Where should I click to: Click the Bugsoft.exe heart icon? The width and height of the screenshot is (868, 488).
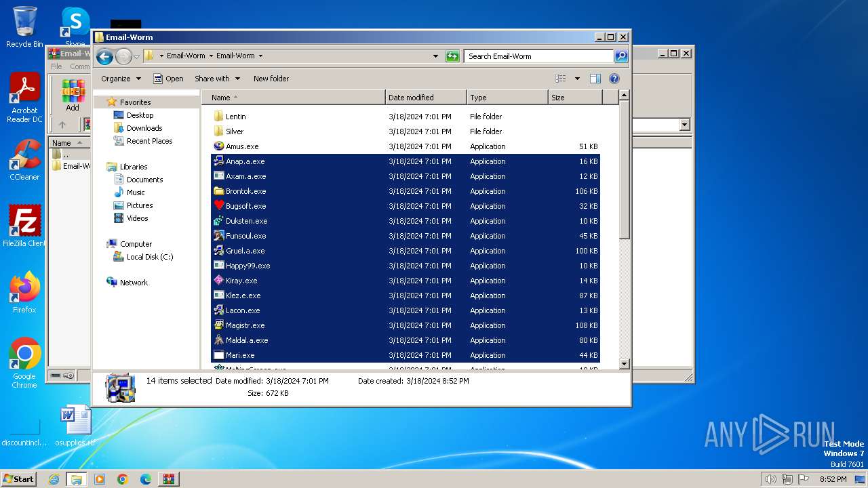[x=218, y=206]
